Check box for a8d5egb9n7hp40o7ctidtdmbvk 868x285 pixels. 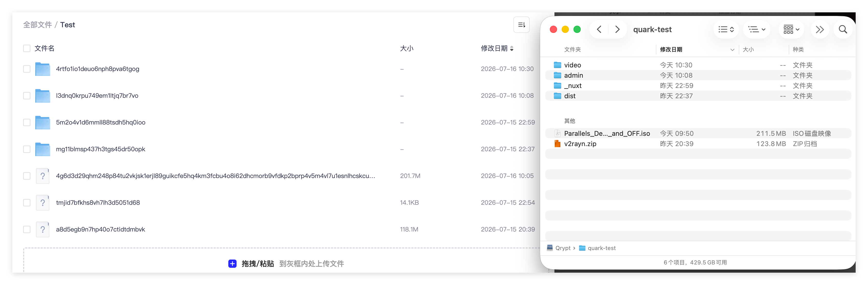(x=27, y=229)
